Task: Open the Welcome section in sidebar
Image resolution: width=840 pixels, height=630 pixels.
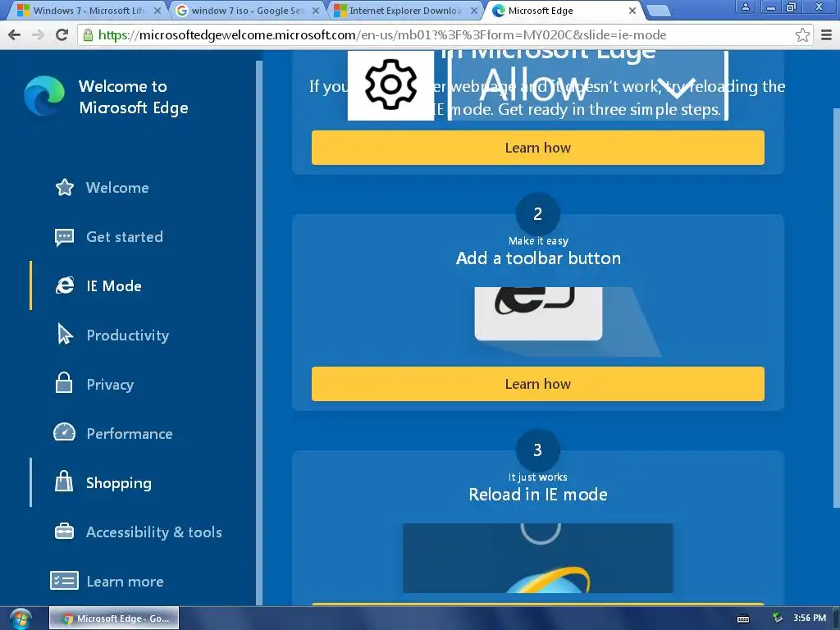Action: 117,188
